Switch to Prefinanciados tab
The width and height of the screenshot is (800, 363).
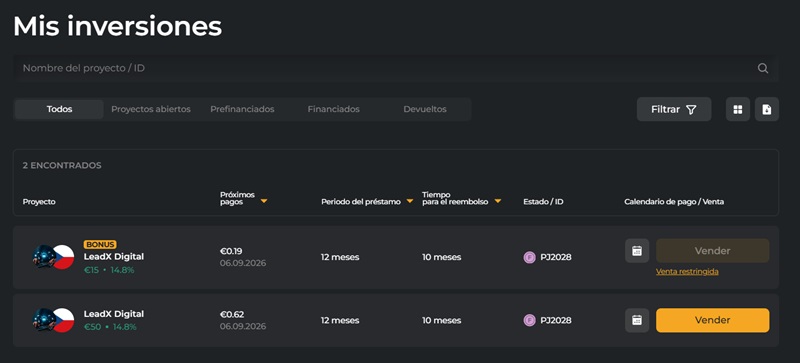pos(242,109)
